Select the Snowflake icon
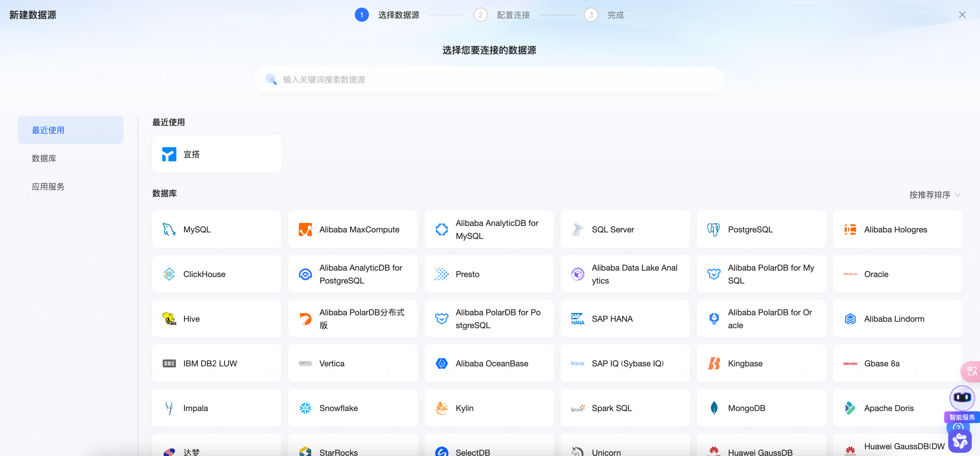 pos(305,408)
